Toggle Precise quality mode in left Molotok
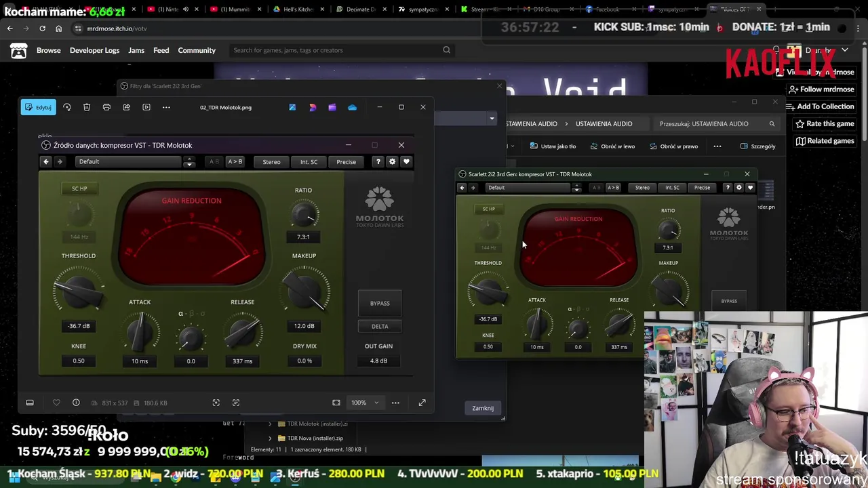 346,161
